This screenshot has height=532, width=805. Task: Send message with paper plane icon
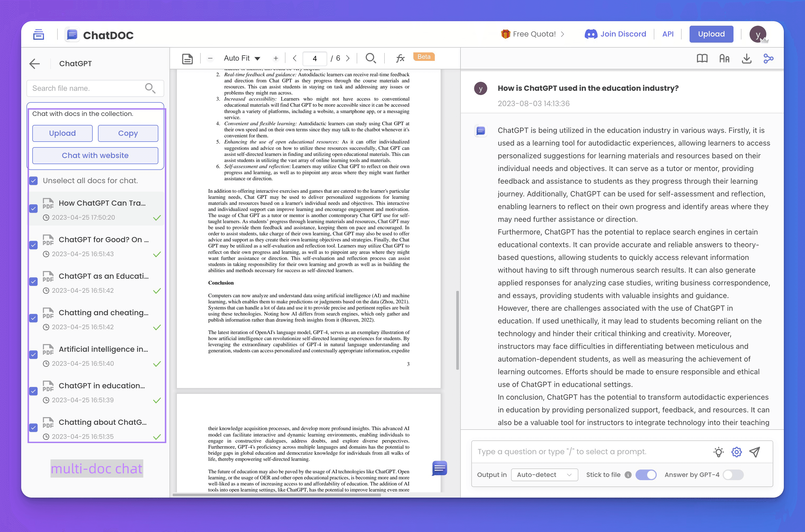(755, 452)
